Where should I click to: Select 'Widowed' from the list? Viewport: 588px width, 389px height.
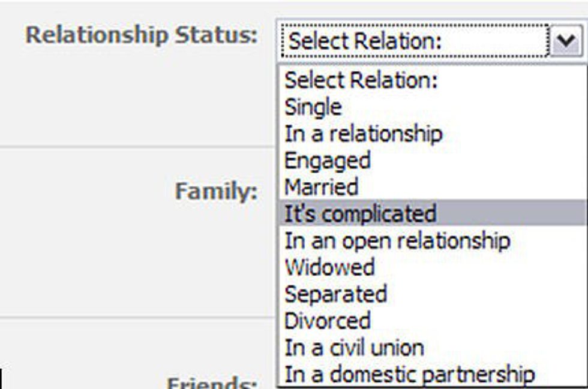(329, 267)
